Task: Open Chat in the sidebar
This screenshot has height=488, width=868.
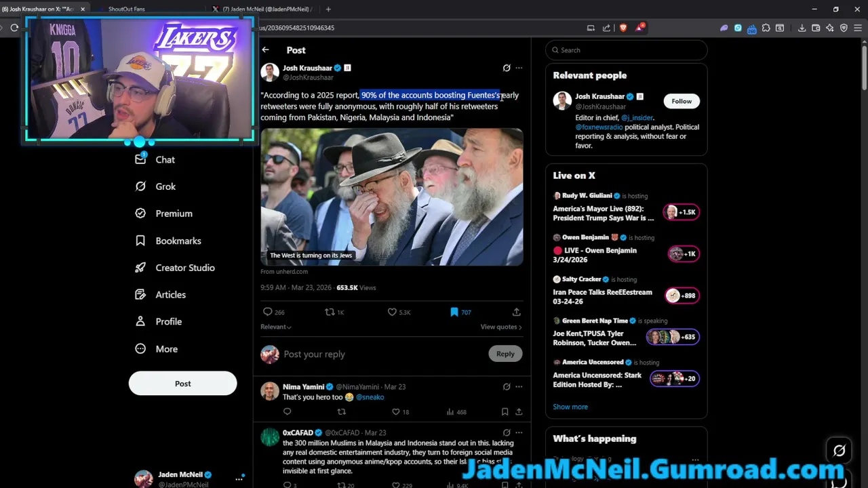Action: pyautogui.click(x=155, y=160)
